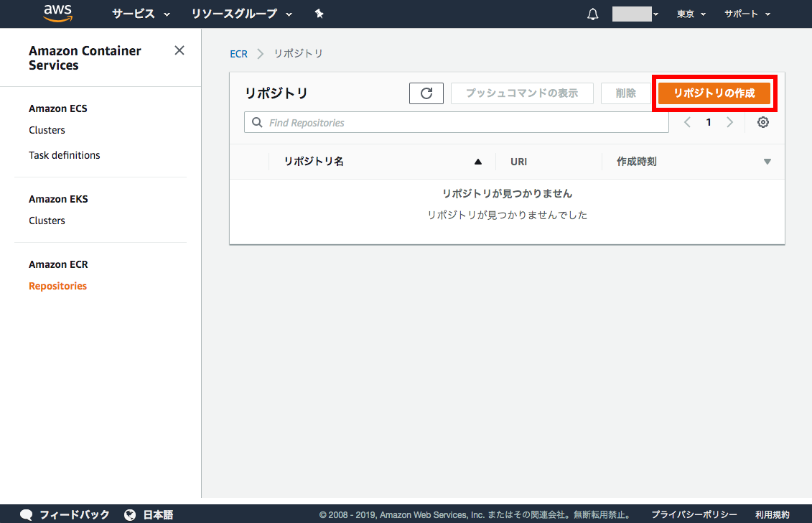Open the サポート menu
812x523 pixels.
point(747,14)
